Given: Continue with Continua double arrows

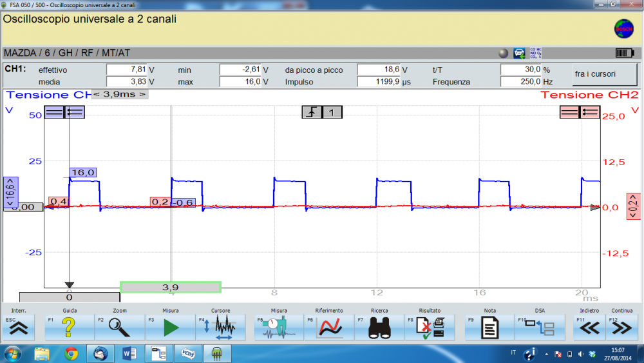Looking at the screenshot, I should tap(622, 328).
